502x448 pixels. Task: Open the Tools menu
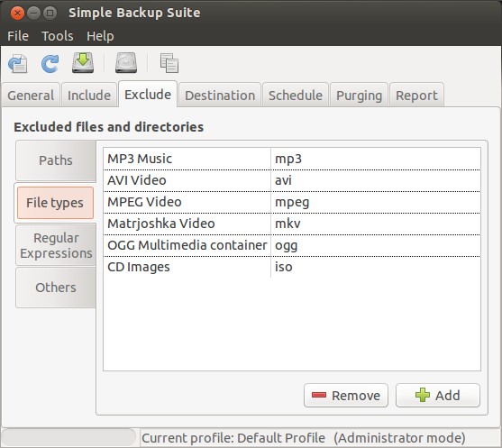coord(58,36)
